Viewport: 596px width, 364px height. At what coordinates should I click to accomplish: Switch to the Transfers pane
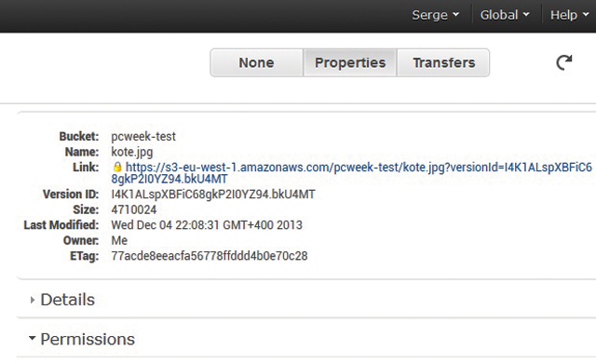click(443, 62)
